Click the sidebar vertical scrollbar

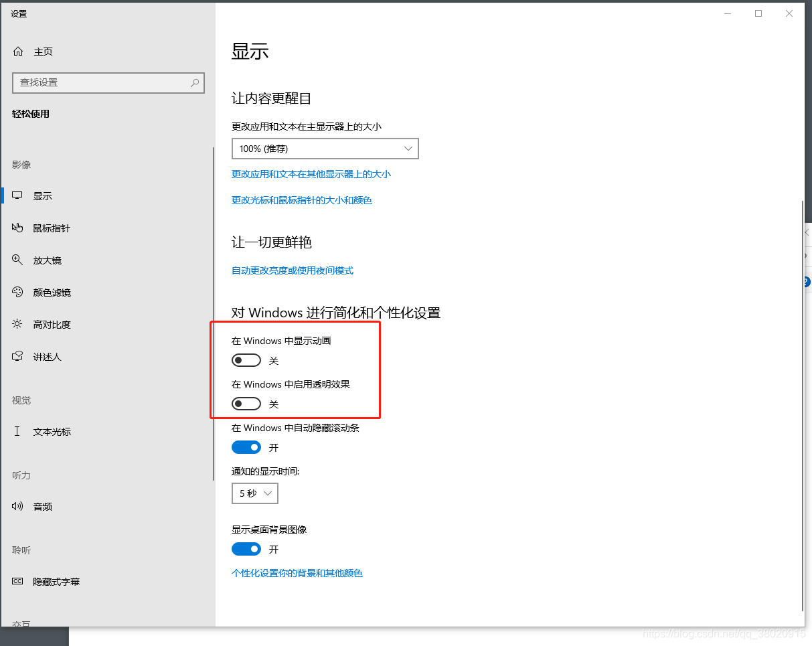pyautogui.click(x=213, y=313)
